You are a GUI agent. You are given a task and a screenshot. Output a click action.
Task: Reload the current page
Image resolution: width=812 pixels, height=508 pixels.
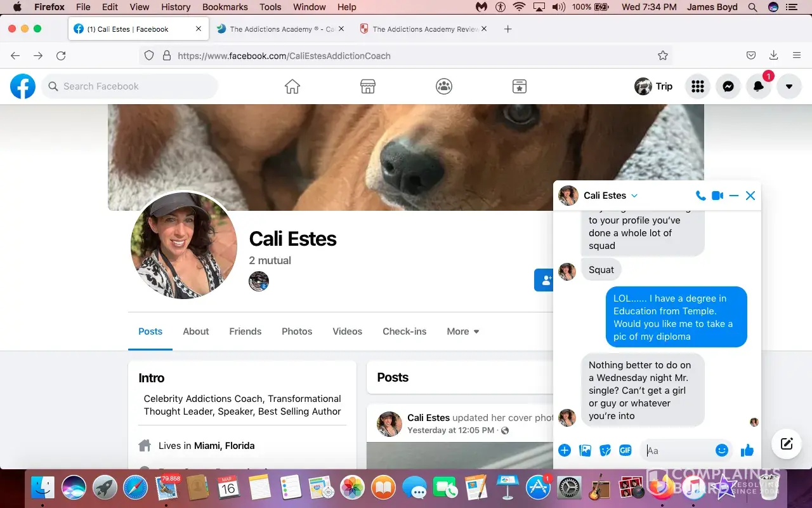pyautogui.click(x=61, y=56)
